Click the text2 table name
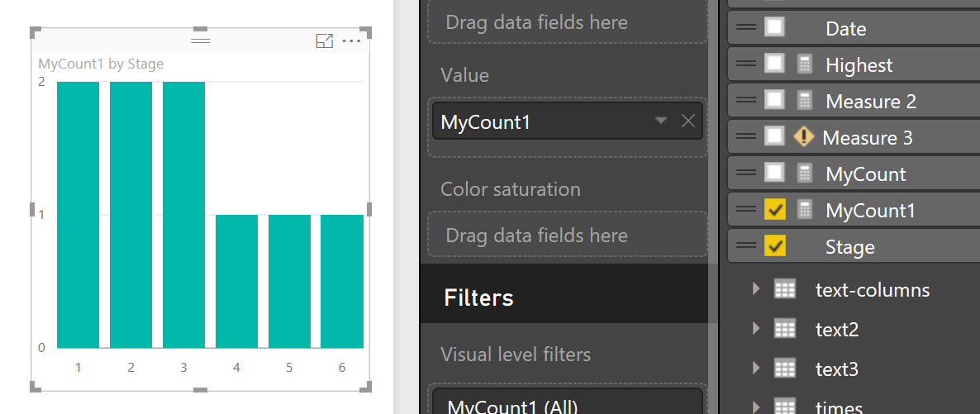The height and width of the screenshot is (414, 980). pyautogui.click(x=837, y=330)
